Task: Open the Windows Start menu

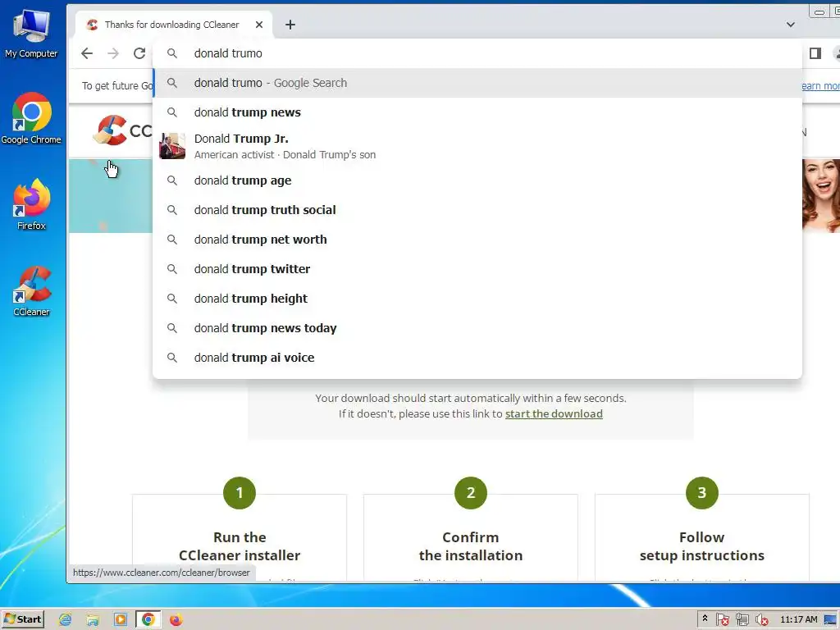Action: [x=22, y=619]
